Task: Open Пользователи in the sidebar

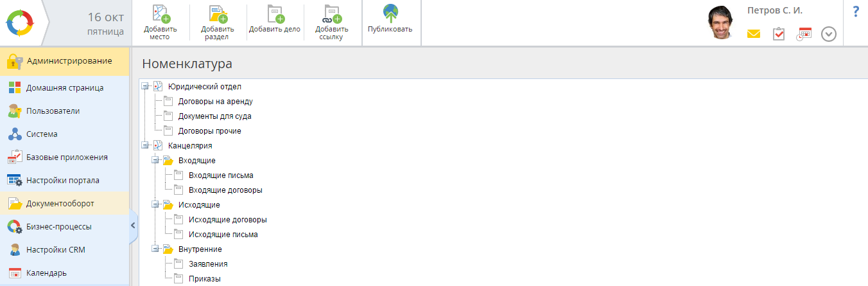Action: click(x=64, y=111)
